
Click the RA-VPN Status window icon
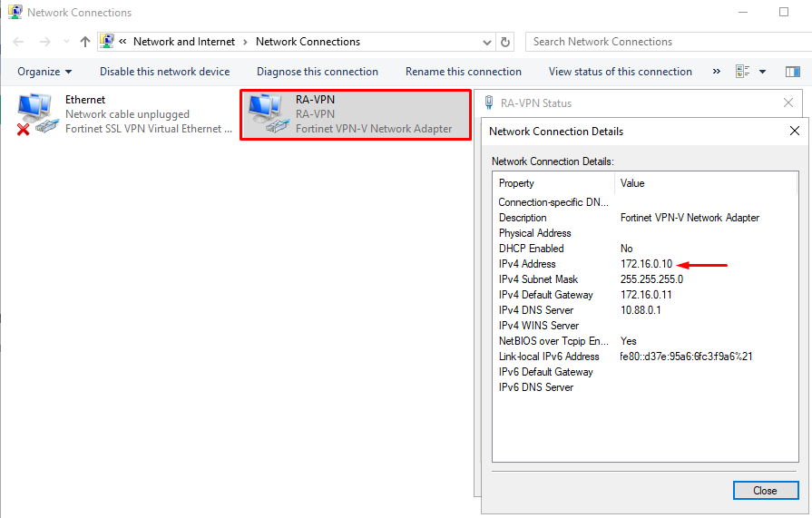(488, 103)
